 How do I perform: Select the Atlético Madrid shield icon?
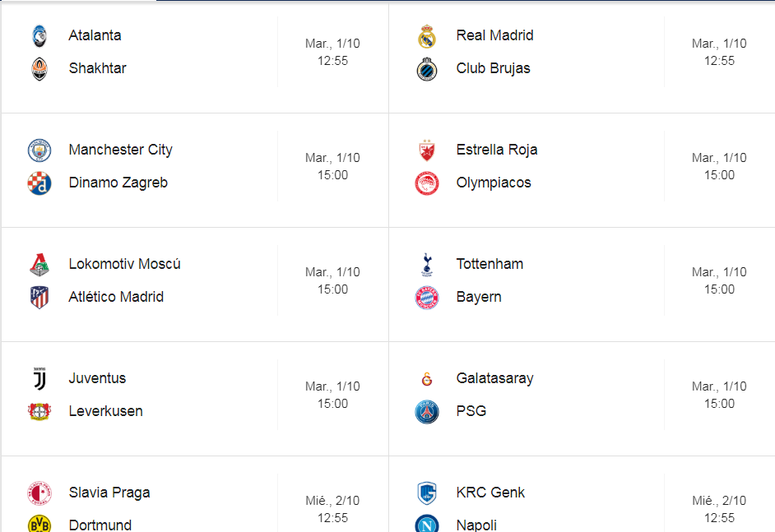tap(39, 298)
